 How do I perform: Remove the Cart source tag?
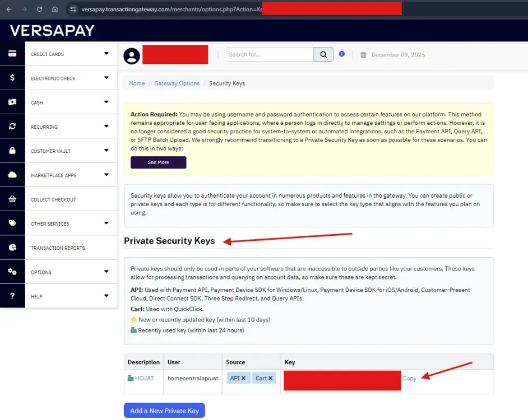click(x=270, y=378)
